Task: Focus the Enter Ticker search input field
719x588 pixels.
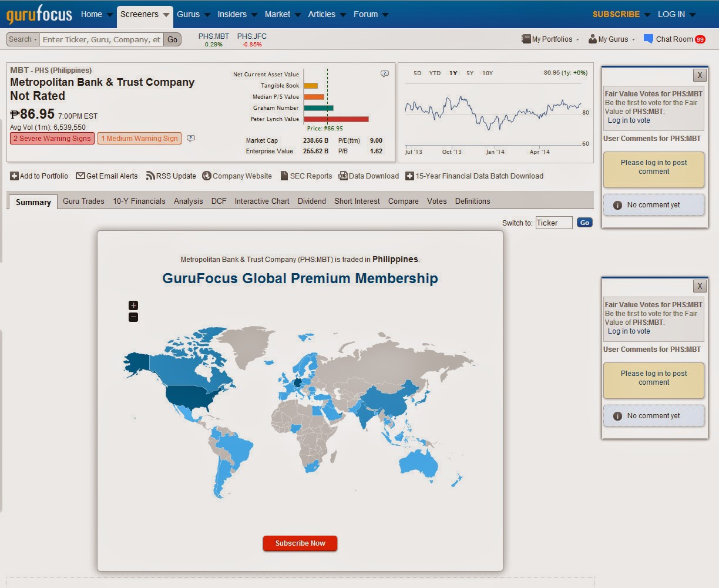Action: 102,39
